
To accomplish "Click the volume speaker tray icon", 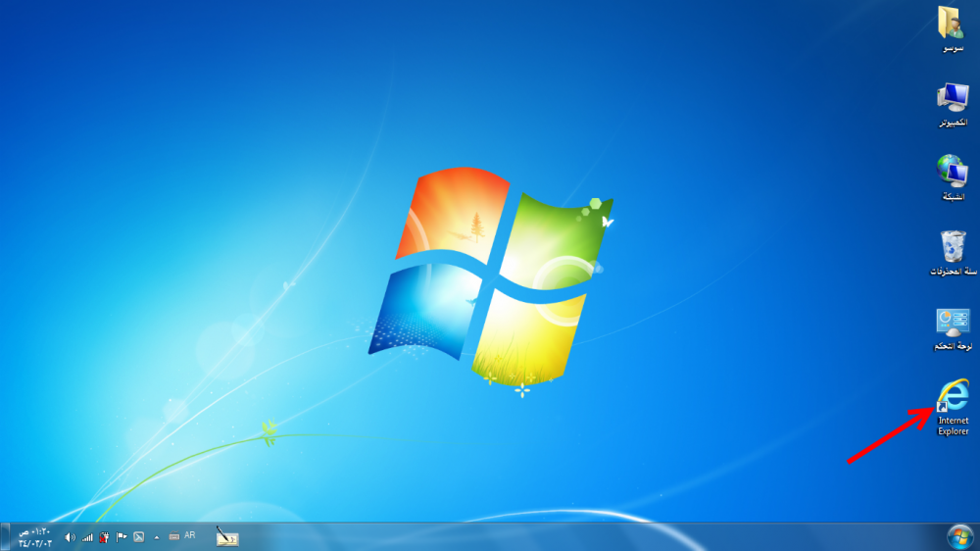I will pyautogui.click(x=70, y=537).
